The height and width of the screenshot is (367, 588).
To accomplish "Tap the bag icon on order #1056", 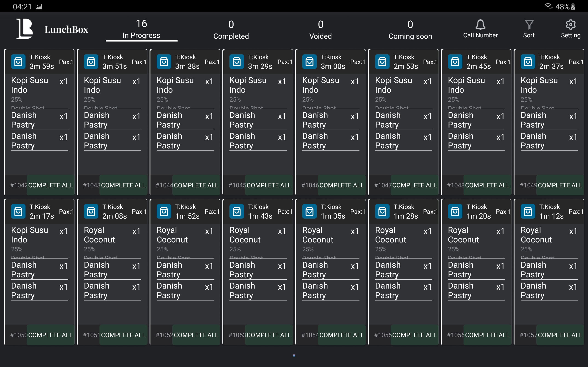I will (455, 211).
